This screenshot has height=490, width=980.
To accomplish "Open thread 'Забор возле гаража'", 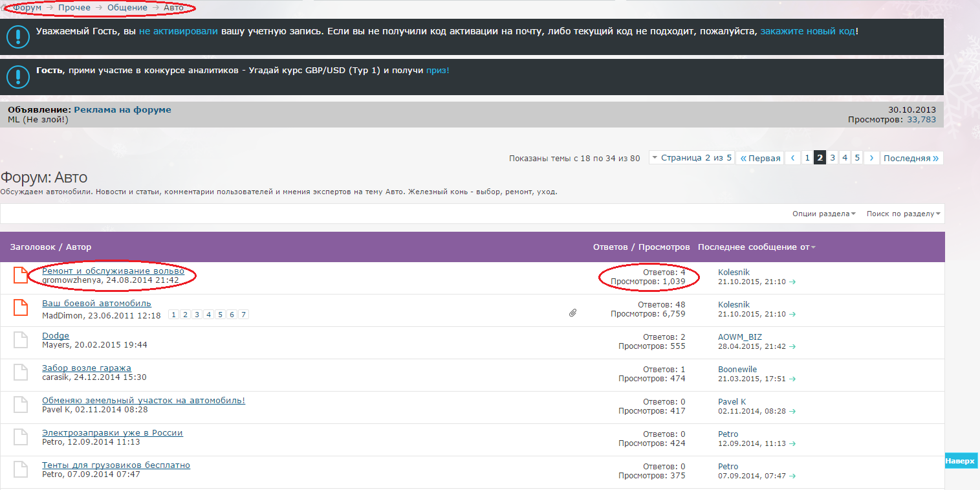I will pos(87,368).
